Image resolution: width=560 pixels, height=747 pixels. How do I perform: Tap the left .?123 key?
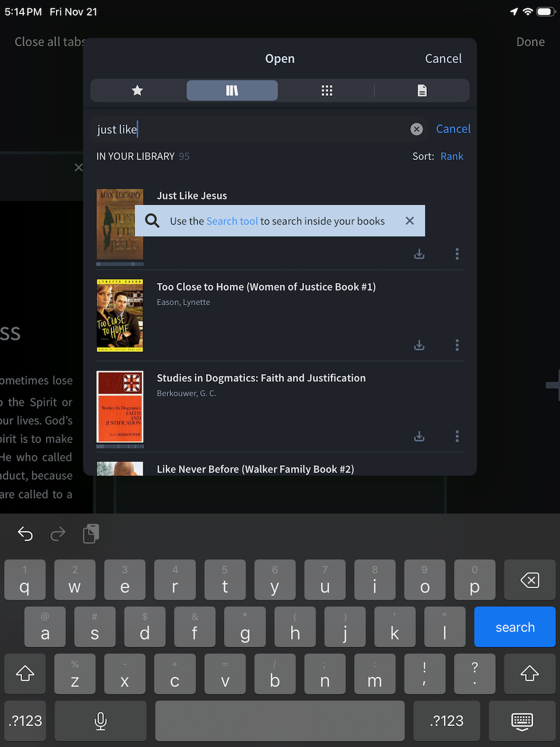click(x=25, y=721)
